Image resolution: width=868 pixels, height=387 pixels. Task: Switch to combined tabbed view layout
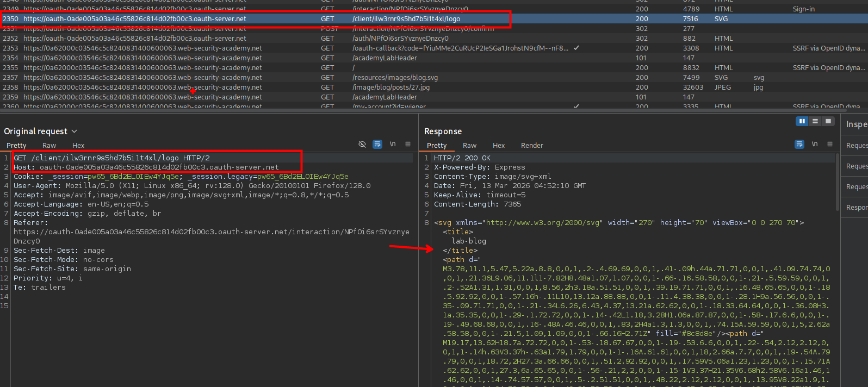828,121
